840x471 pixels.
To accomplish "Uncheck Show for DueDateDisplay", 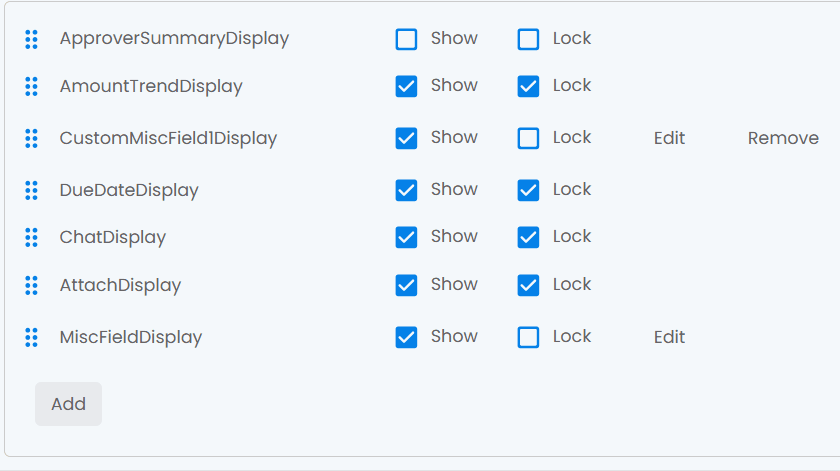I will [x=406, y=190].
